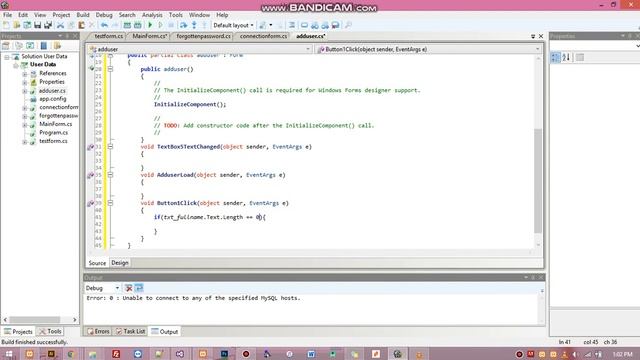This screenshot has height=360, width=640.
Task: Click the Paste clipboard icon
Action: [x=81, y=25]
